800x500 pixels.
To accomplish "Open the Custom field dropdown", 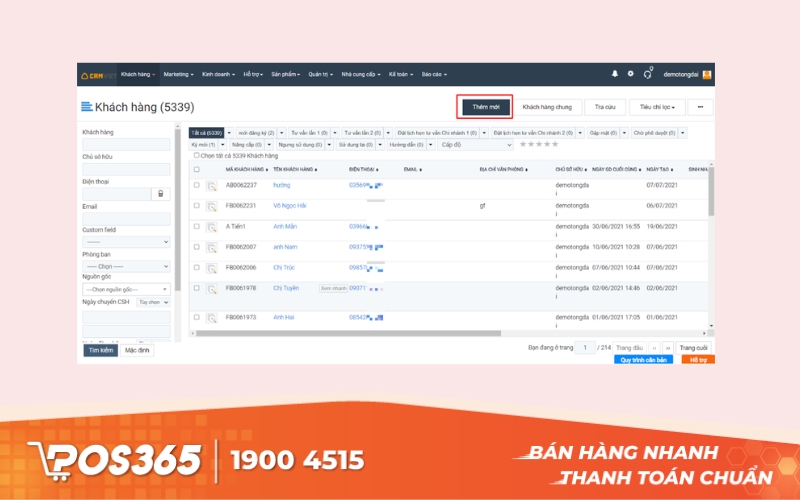I will tap(126, 242).
